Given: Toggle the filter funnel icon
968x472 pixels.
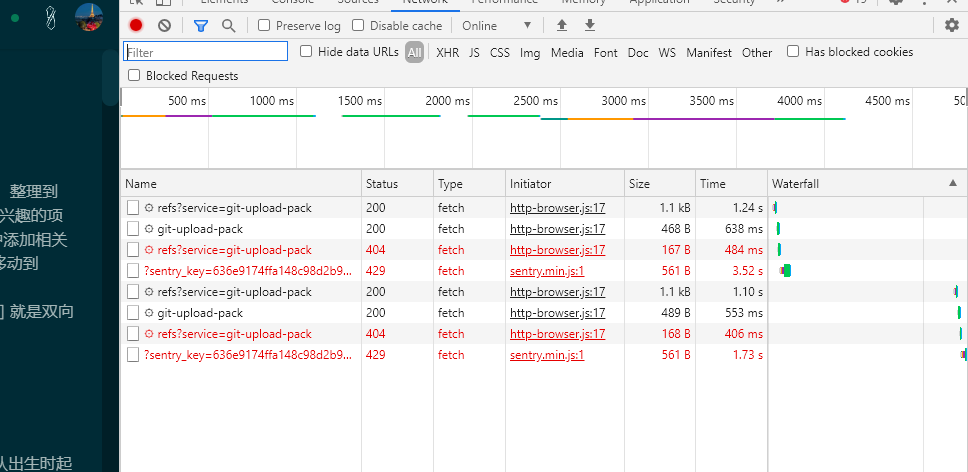Looking at the screenshot, I should tap(201, 25).
